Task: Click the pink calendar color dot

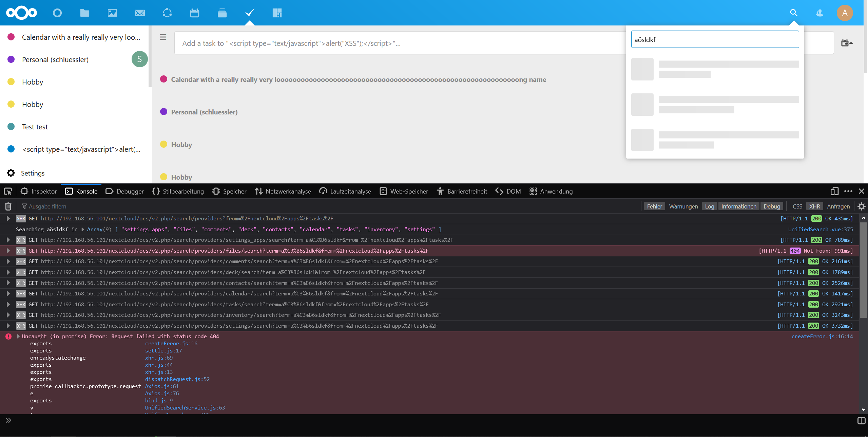Action: click(x=11, y=37)
